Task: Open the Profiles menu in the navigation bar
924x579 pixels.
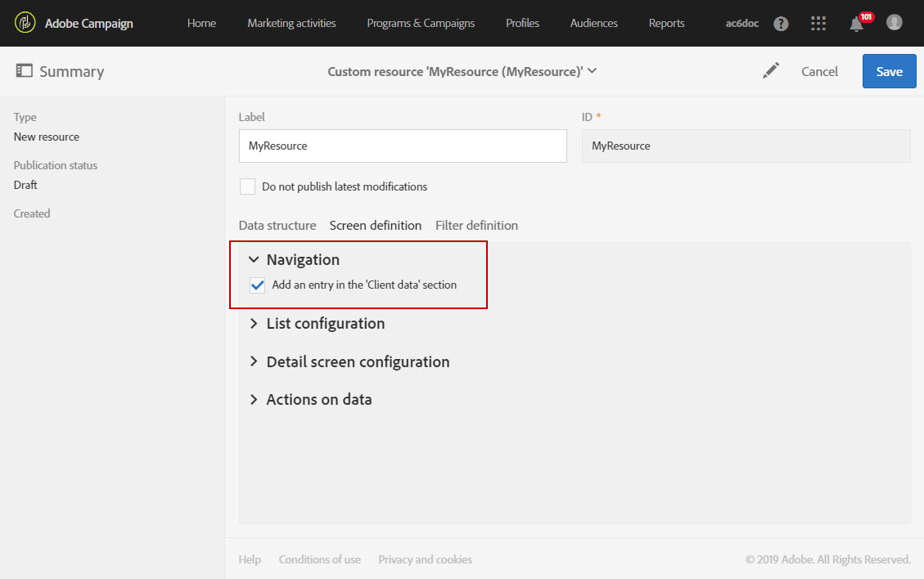Action: pos(522,23)
